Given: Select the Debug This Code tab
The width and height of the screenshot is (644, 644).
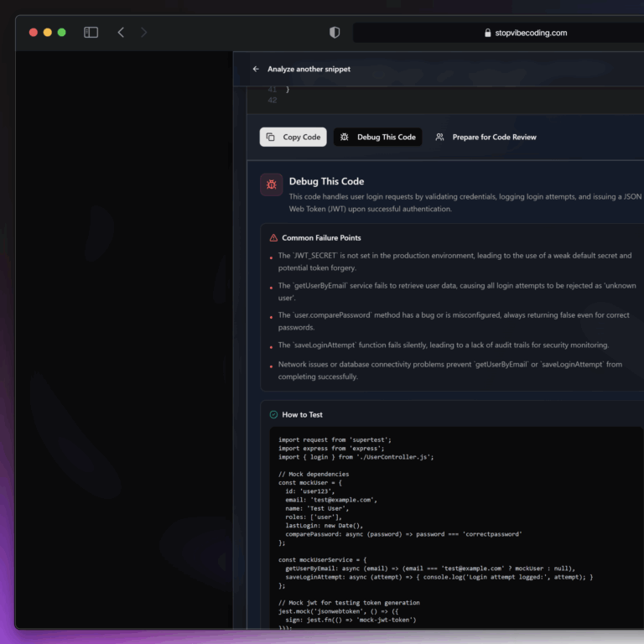Looking at the screenshot, I should click(x=377, y=137).
